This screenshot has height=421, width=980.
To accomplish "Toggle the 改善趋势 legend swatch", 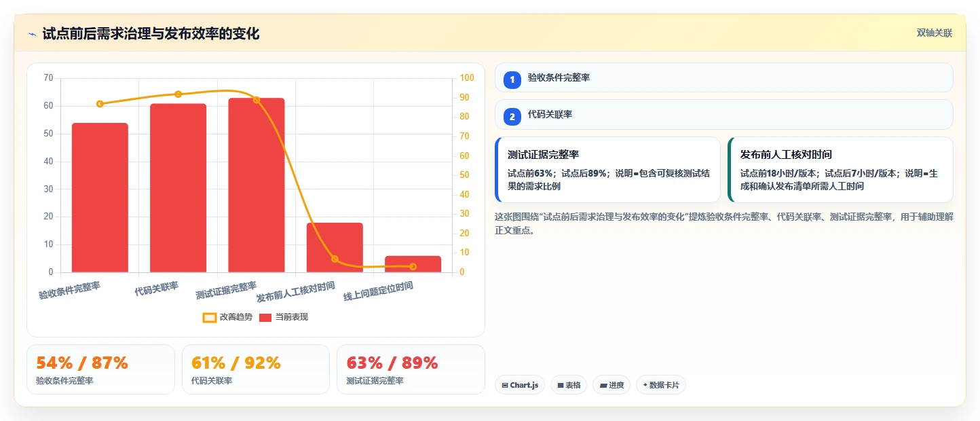I will [x=210, y=317].
